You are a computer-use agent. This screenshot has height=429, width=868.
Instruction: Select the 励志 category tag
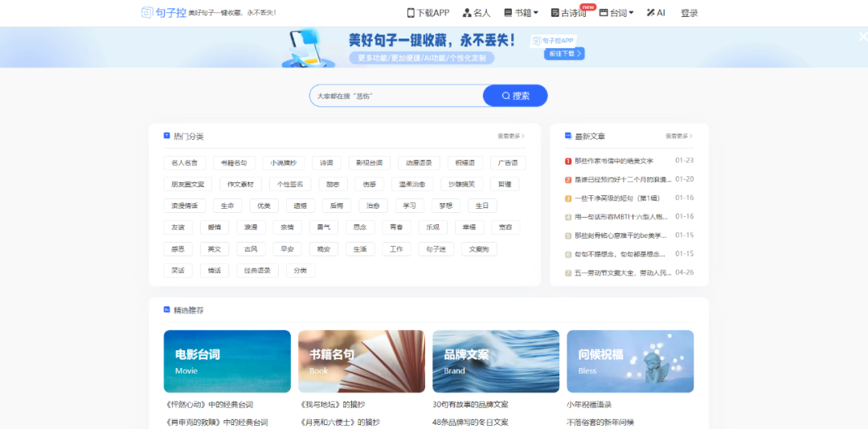point(334,184)
